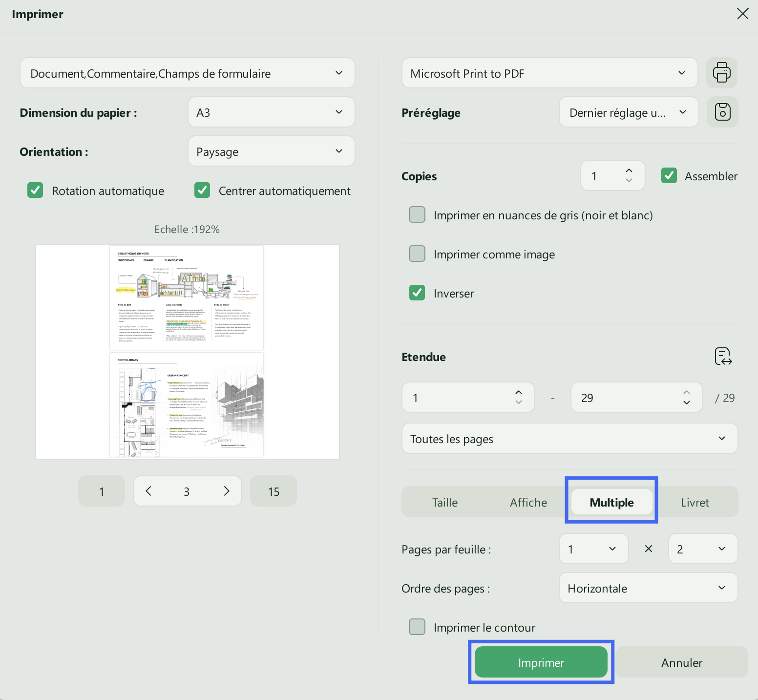
Task: Enable Imprimer en nuances de gris
Action: [x=417, y=214]
